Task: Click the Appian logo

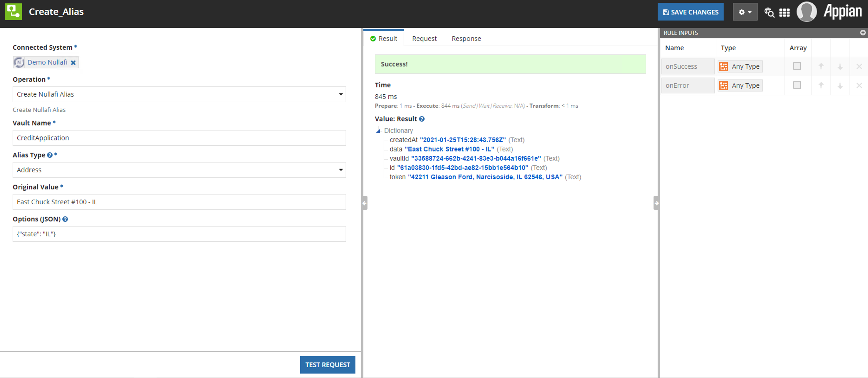Action: click(842, 12)
